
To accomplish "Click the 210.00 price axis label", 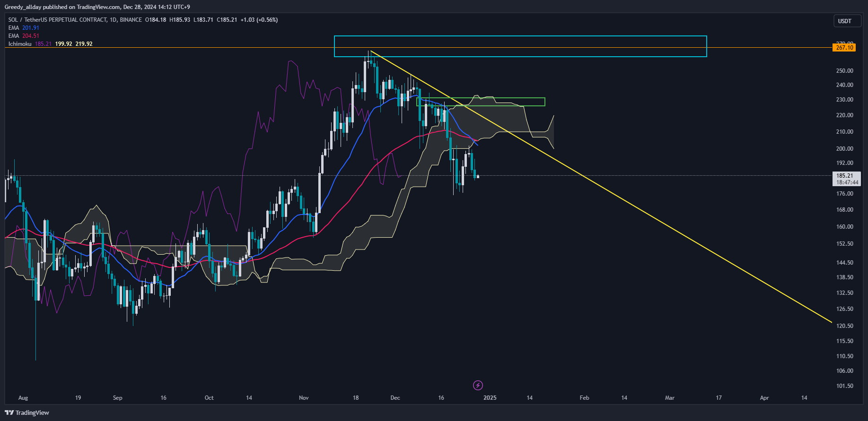I will 845,132.
